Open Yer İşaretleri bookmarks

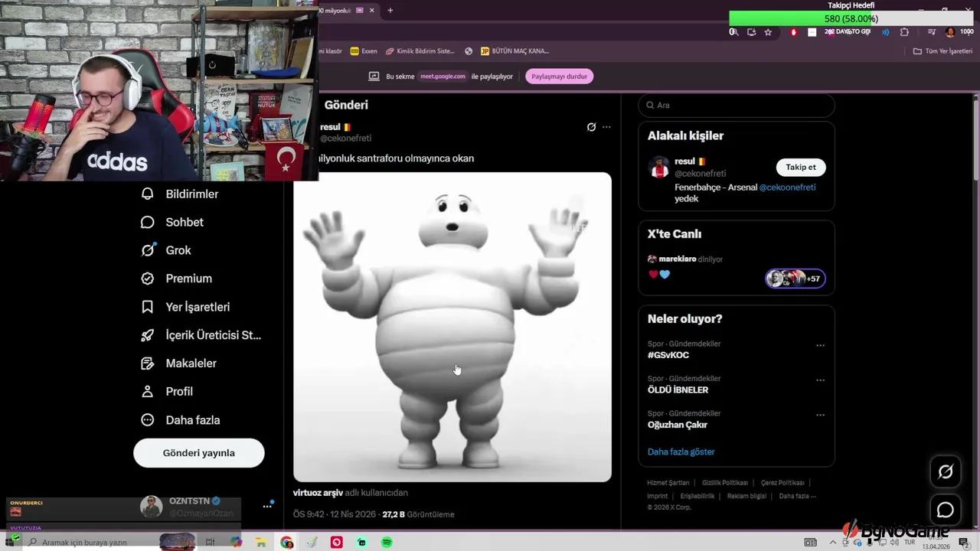click(185, 307)
